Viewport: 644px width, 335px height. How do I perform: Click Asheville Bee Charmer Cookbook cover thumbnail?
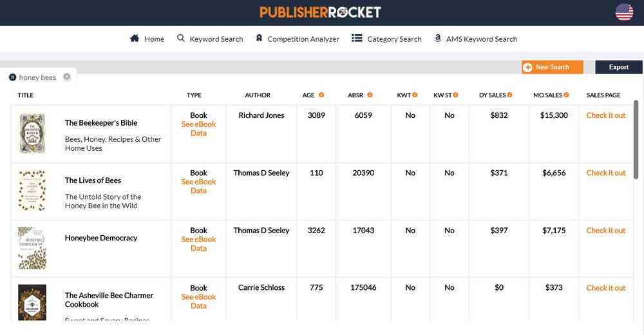coord(32,303)
